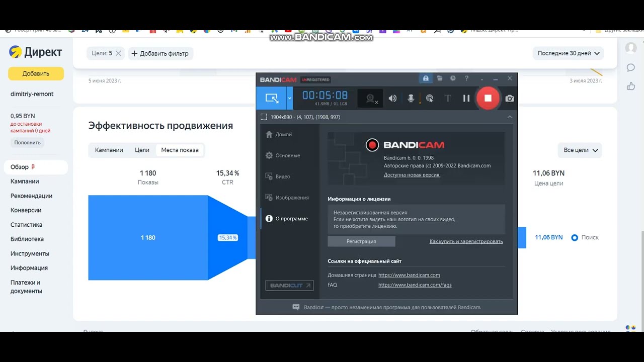Take a screenshot with the camera icon
The image size is (644, 362).
[510, 99]
